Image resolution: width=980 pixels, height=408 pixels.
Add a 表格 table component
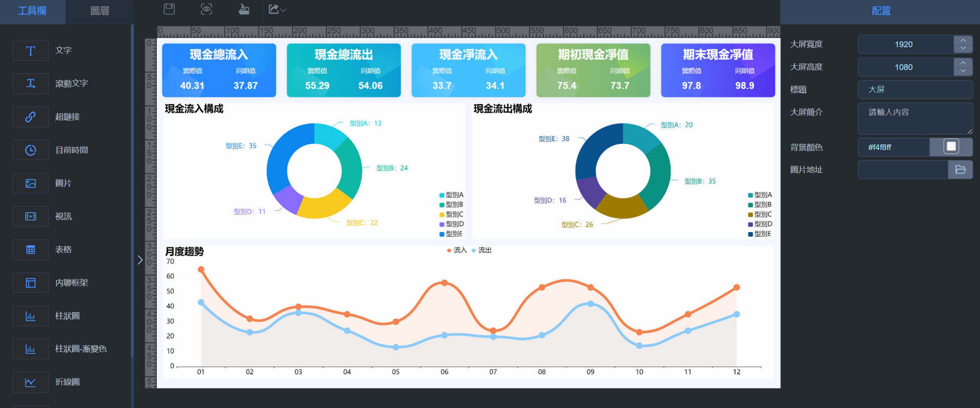(x=31, y=249)
